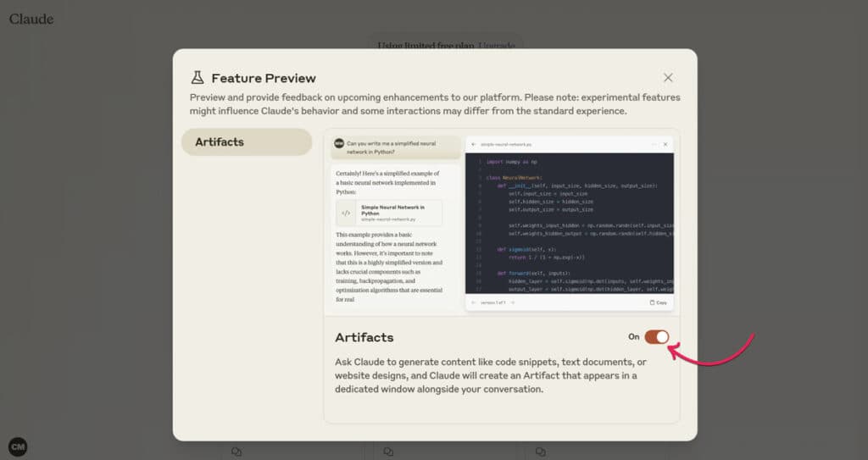Click the code brackets icon in artifact card

[x=346, y=213]
